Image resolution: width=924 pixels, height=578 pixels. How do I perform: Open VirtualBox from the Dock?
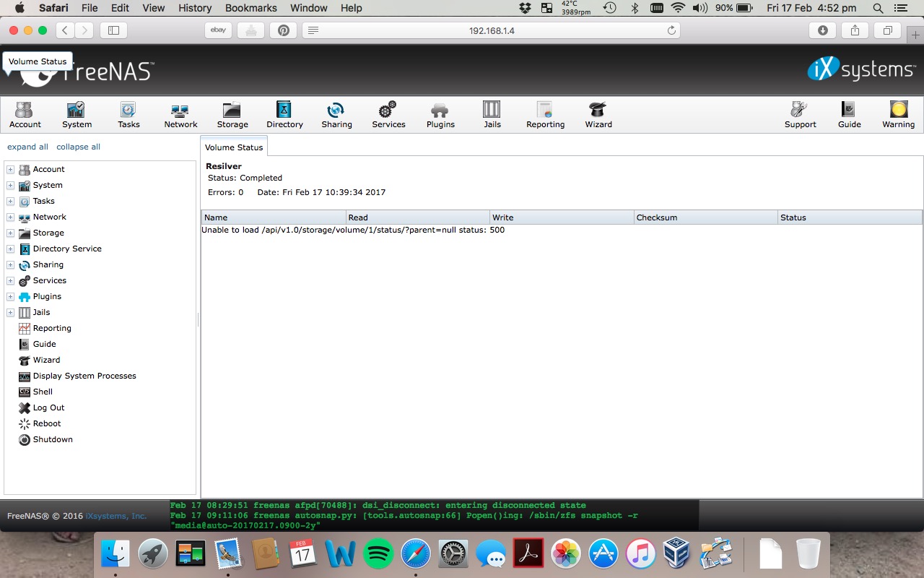click(x=678, y=555)
